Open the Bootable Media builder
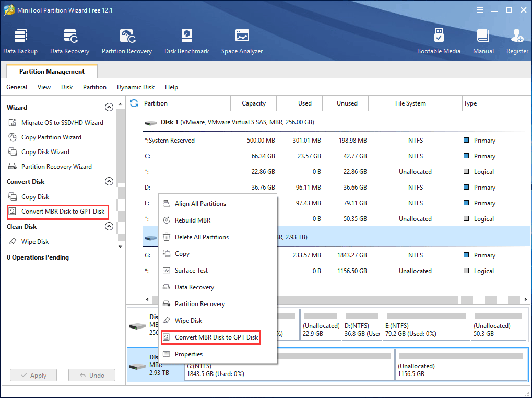 439,41
